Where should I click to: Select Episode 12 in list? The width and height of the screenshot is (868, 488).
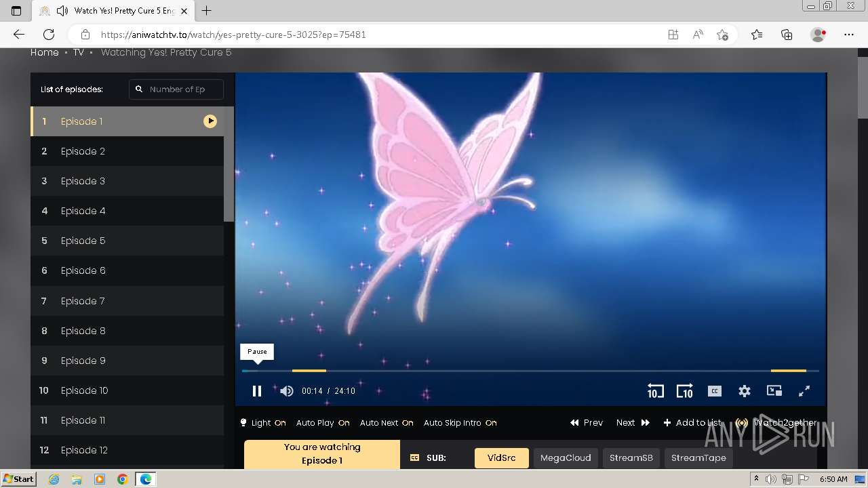point(127,450)
